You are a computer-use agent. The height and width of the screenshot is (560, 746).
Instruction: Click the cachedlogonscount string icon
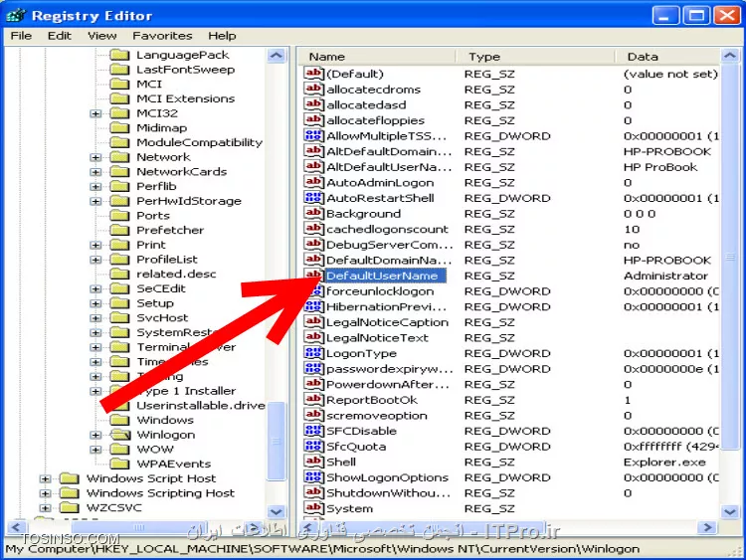pos(313,229)
